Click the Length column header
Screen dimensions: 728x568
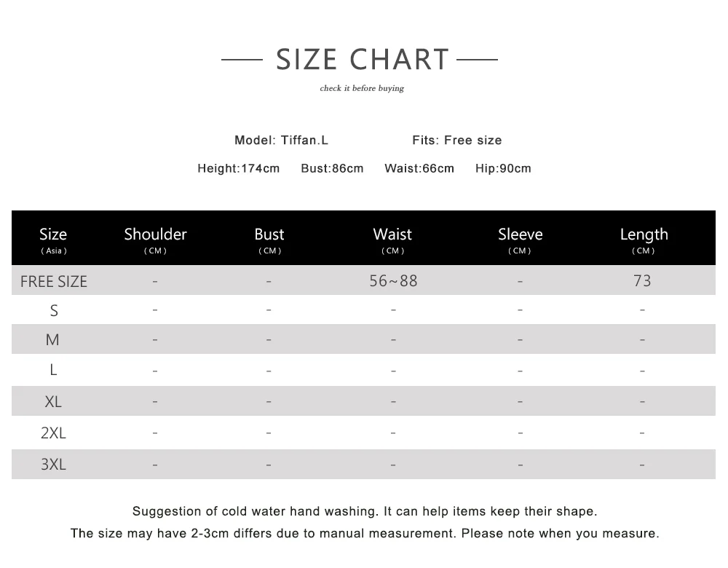tap(644, 239)
